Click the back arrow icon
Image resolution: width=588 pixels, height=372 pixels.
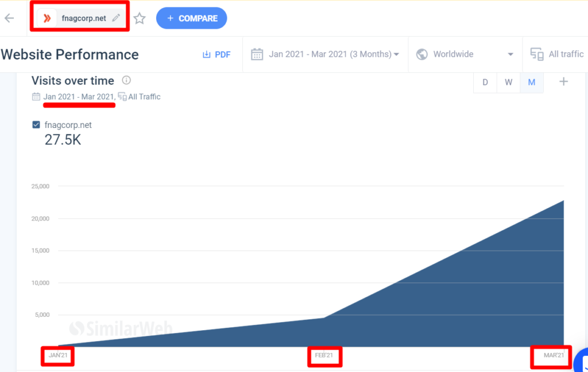point(9,18)
